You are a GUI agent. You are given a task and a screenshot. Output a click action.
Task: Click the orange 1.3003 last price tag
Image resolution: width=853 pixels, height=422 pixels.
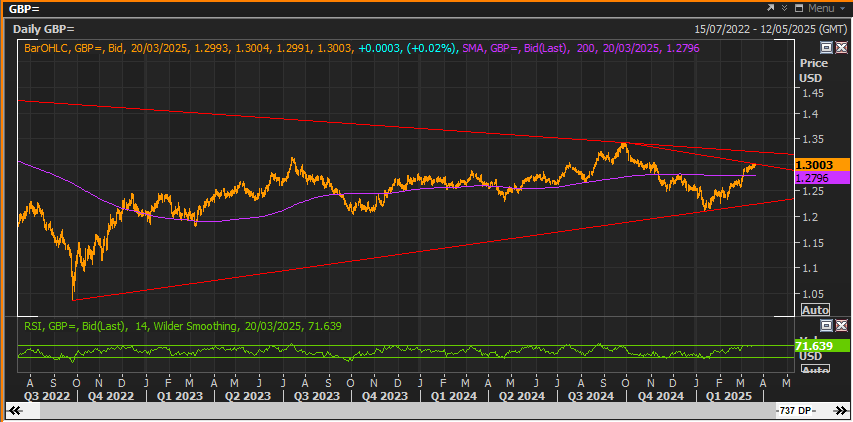coord(821,164)
